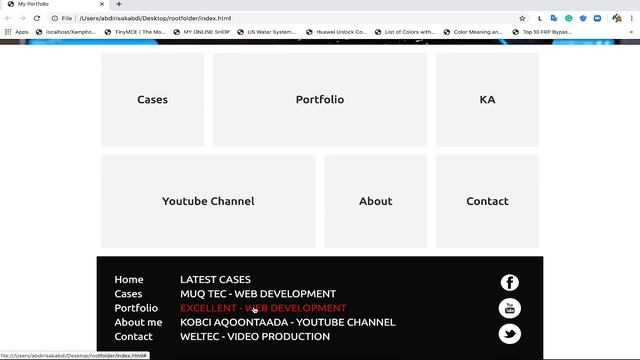This screenshot has width=640, height=360.
Task: Click the browser forward arrow
Action: (22, 18)
